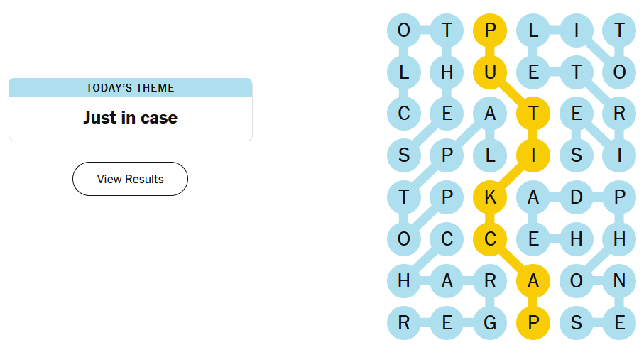644x362 pixels.
Task: Select the yellow U letter tile
Action: coord(490,72)
